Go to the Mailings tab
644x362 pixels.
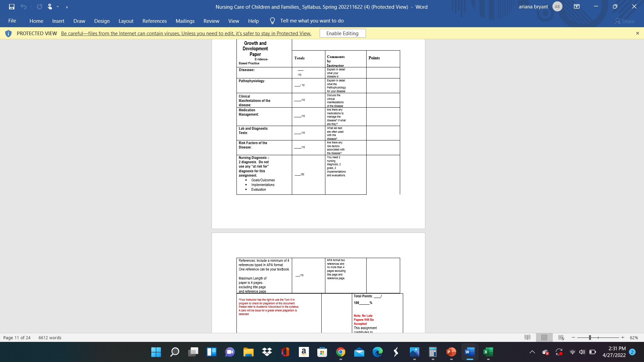pos(185,21)
